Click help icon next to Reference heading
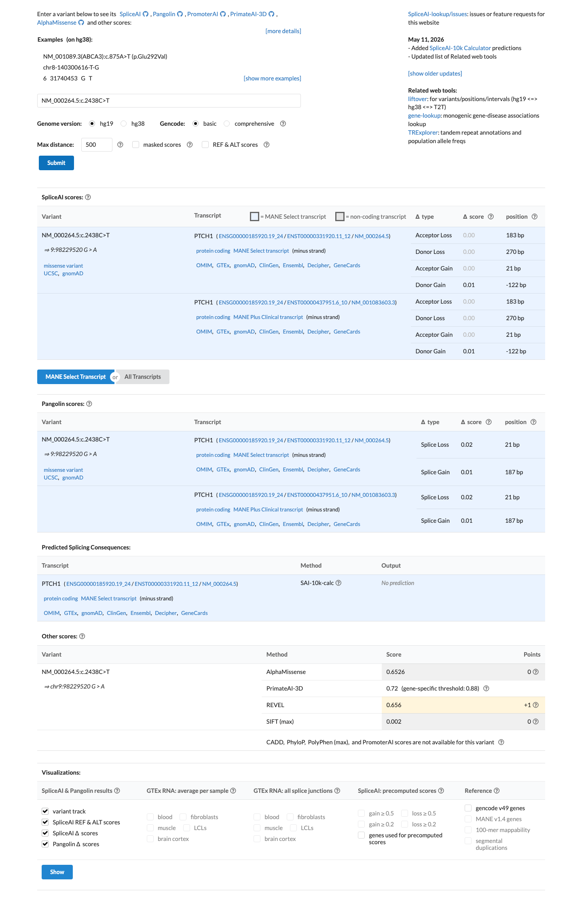588x902 pixels. click(x=497, y=791)
